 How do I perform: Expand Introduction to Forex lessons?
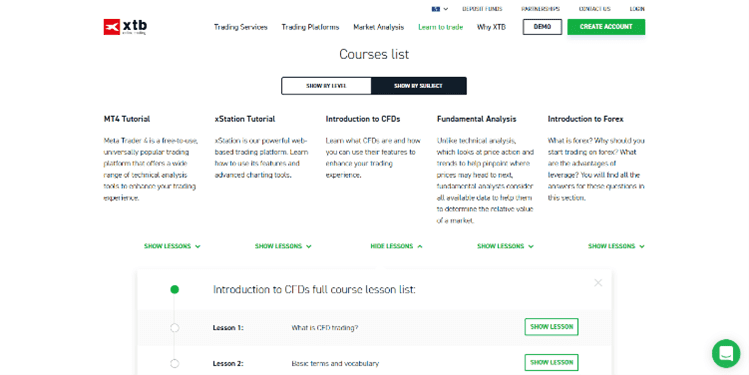[616, 246]
